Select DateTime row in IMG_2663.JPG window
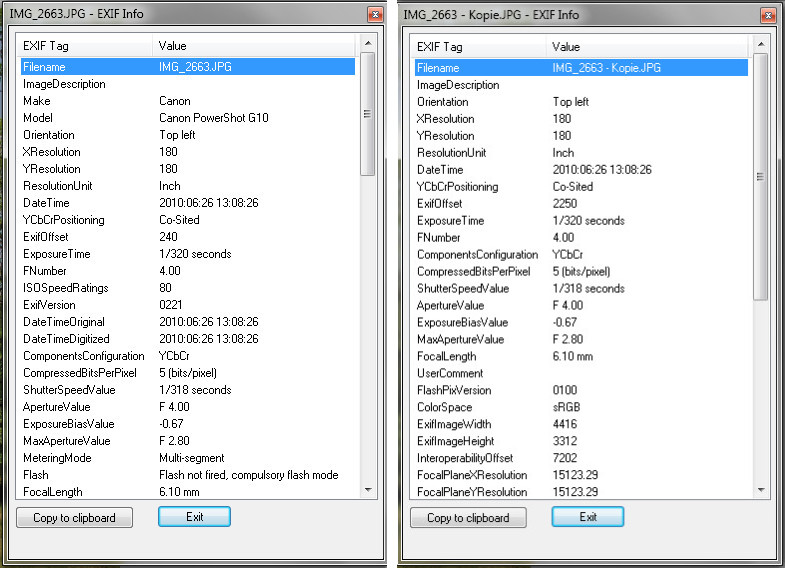This screenshot has width=785, height=568. [188, 203]
